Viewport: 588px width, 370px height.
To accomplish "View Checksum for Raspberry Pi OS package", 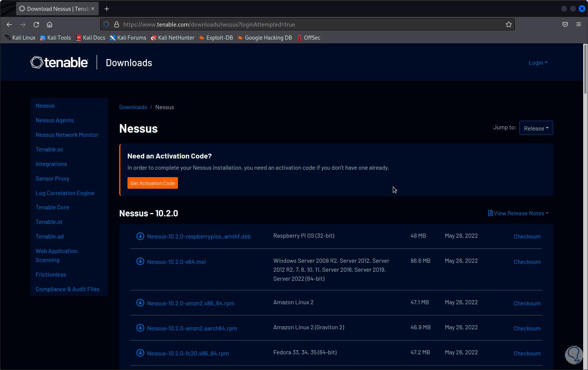I will tap(527, 237).
